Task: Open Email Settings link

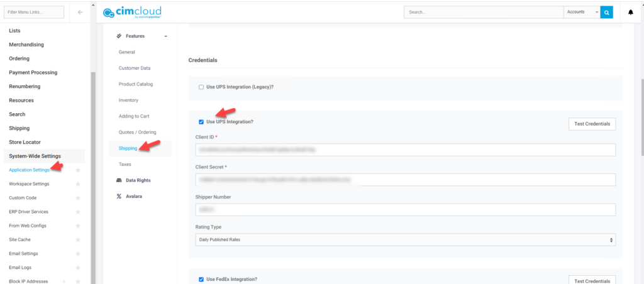Action: 23,254
